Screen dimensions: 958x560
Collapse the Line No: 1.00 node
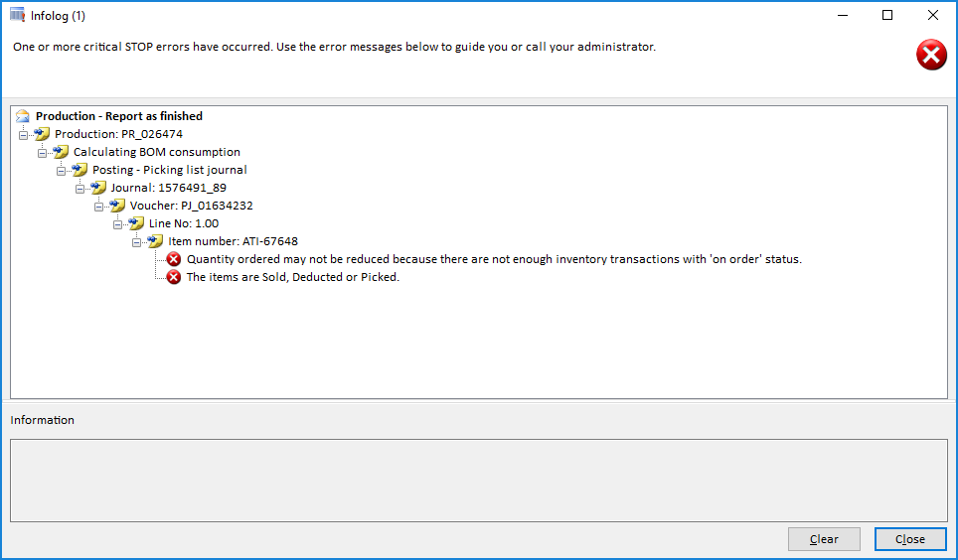[118, 224]
